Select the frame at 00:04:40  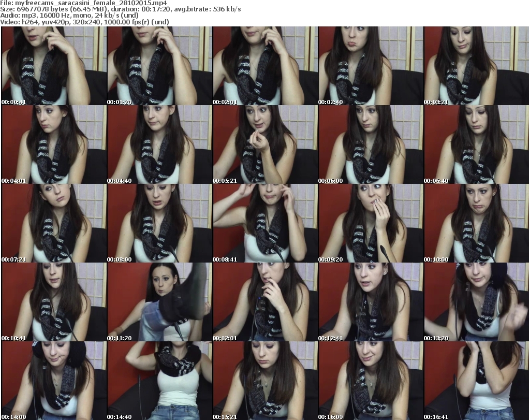[159, 144]
